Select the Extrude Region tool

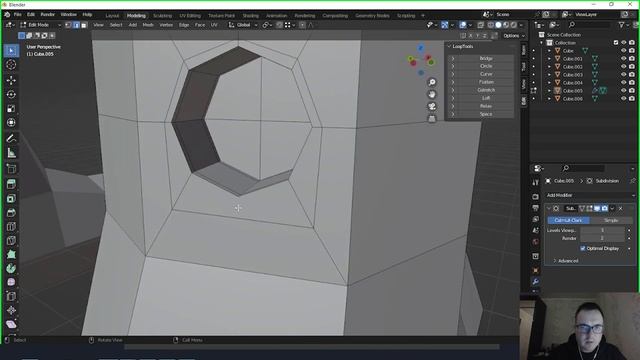point(11,184)
